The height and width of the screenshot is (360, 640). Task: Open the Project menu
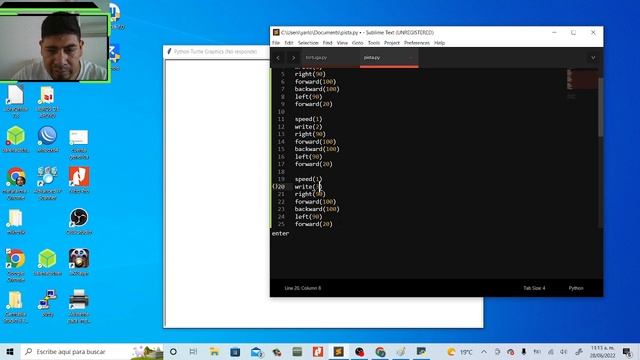[392, 43]
